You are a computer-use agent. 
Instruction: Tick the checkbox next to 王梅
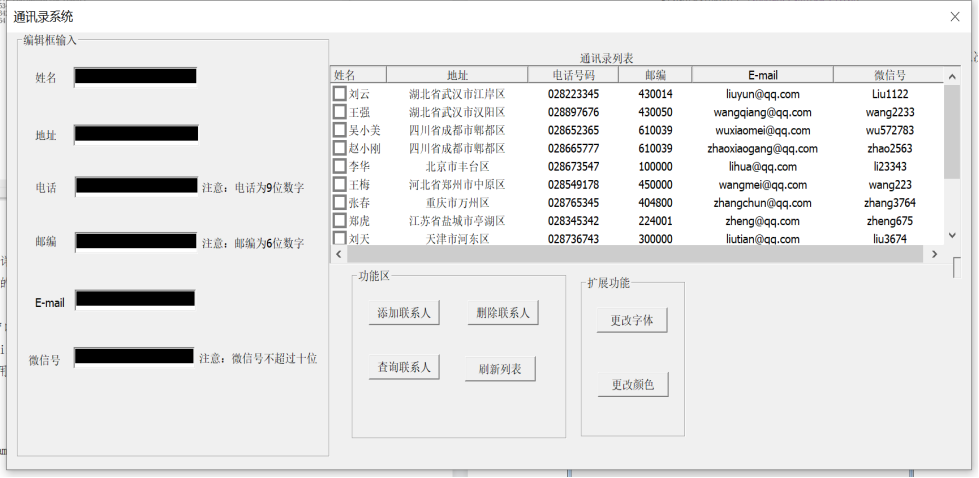point(339,185)
